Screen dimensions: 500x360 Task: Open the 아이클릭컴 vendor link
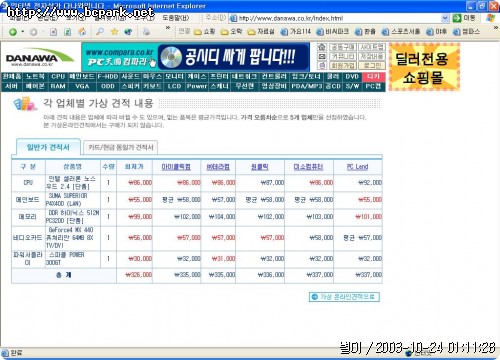coord(176,167)
